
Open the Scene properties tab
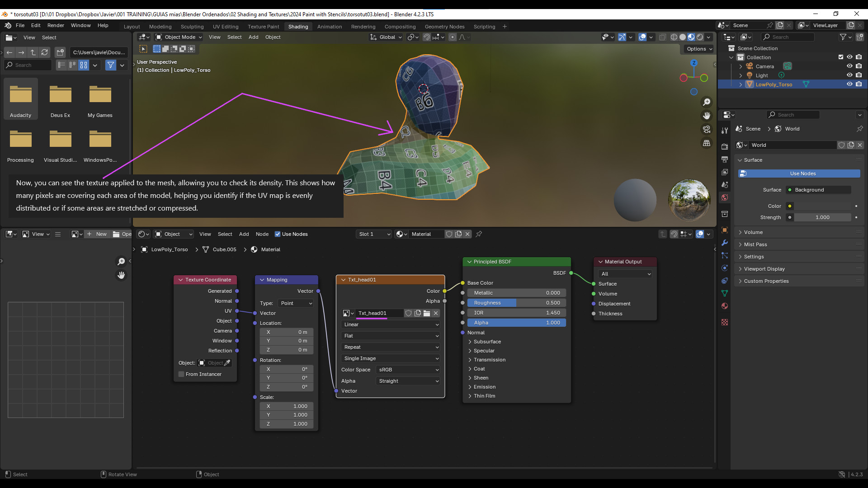tap(725, 185)
